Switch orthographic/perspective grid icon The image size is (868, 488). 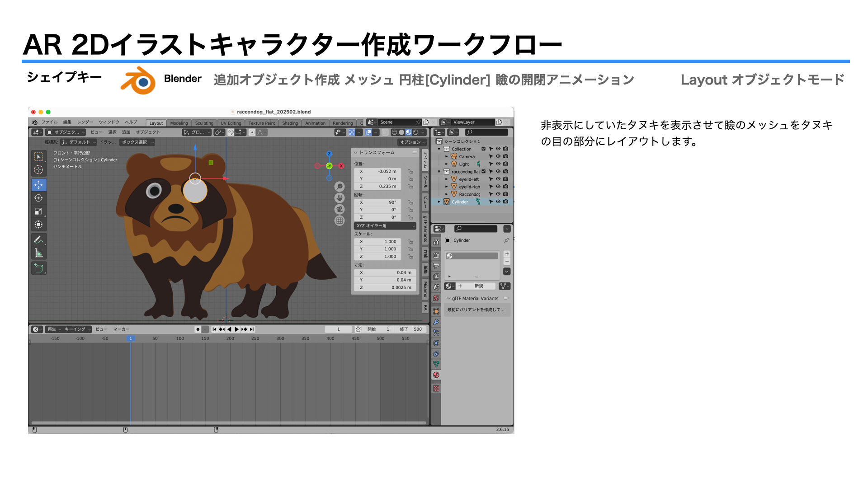point(340,221)
